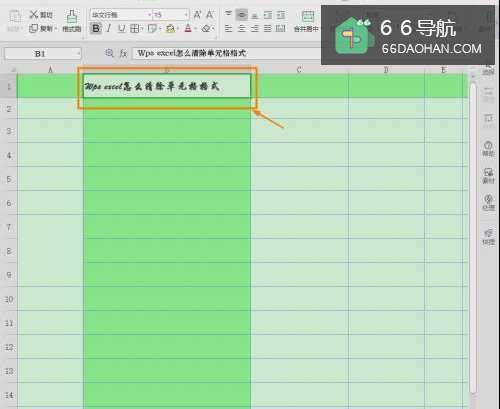Align text left

[x=228, y=29]
